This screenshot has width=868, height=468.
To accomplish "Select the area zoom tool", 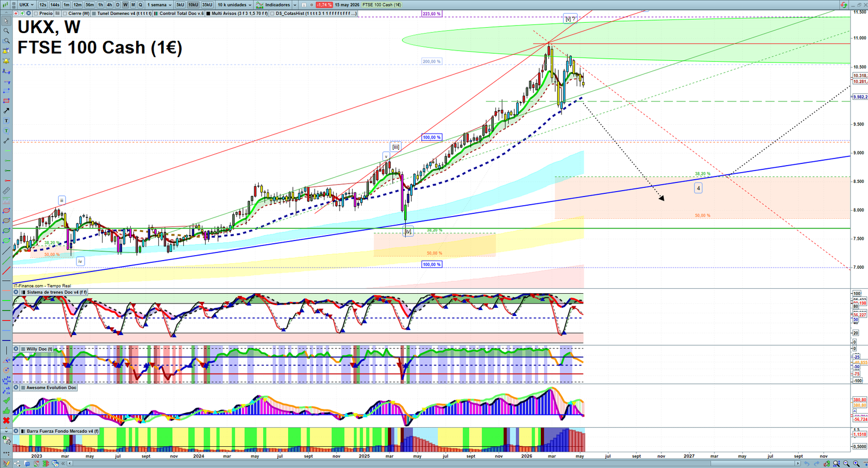I will pos(7,41).
